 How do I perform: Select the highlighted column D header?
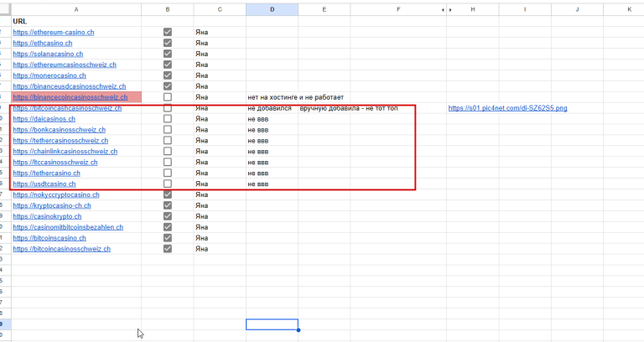click(x=272, y=9)
